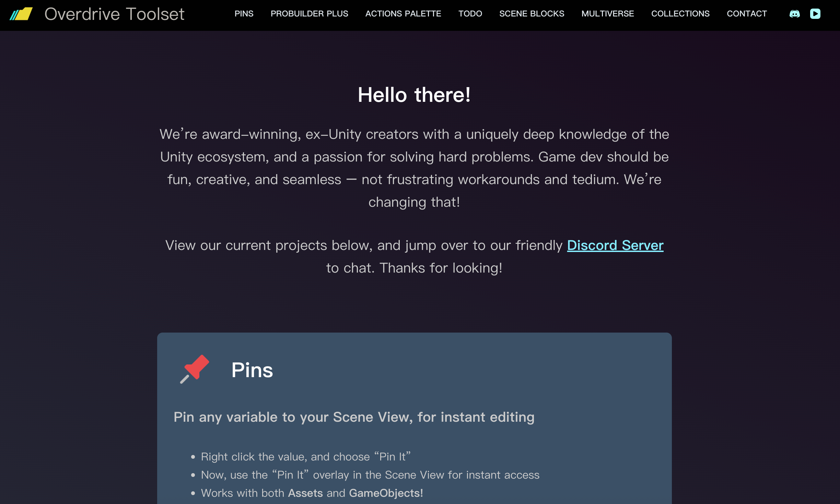Click the Overdrive Toolset site title
The width and height of the screenshot is (840, 504).
(x=114, y=14)
